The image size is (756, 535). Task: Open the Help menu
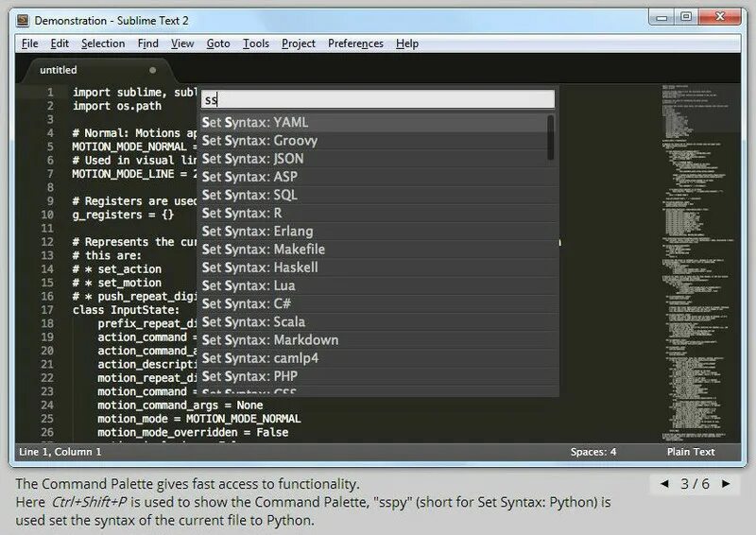pos(407,43)
